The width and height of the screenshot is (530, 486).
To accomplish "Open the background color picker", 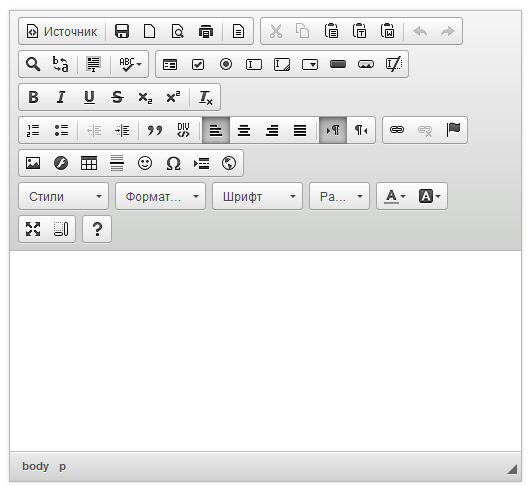I will [x=429, y=196].
